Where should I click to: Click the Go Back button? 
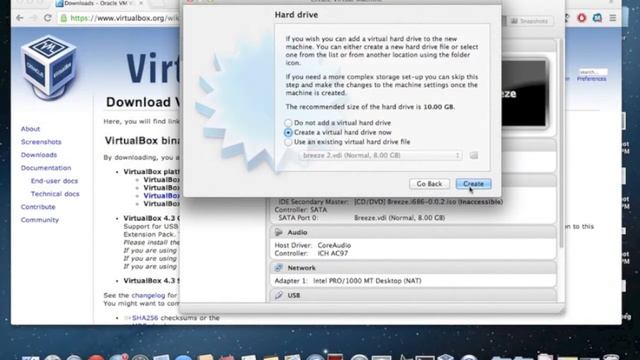[x=429, y=184]
